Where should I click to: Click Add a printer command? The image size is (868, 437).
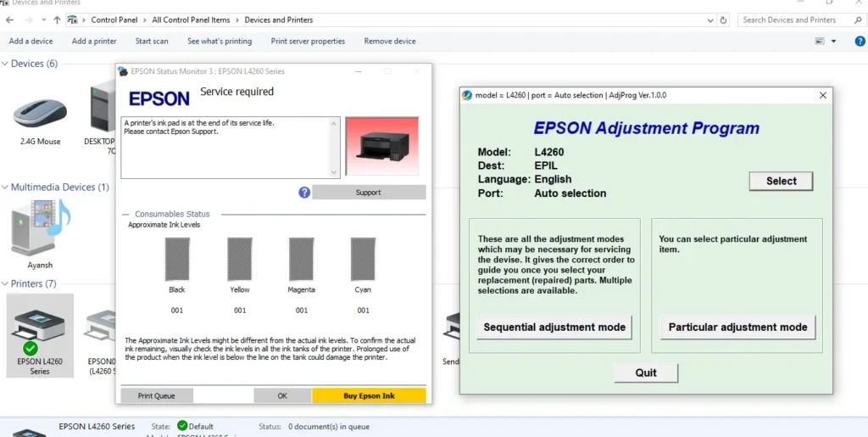[94, 41]
